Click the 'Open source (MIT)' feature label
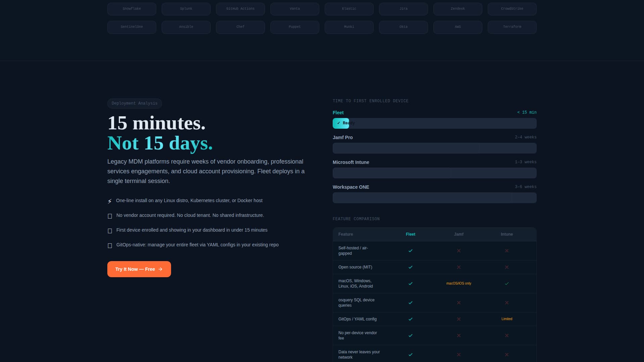The height and width of the screenshot is (362, 644). click(x=355, y=267)
